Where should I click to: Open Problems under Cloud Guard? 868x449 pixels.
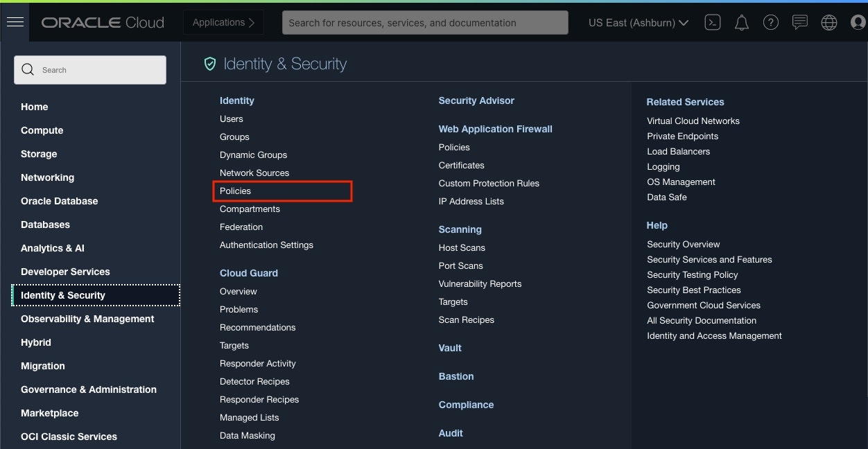[238, 310]
